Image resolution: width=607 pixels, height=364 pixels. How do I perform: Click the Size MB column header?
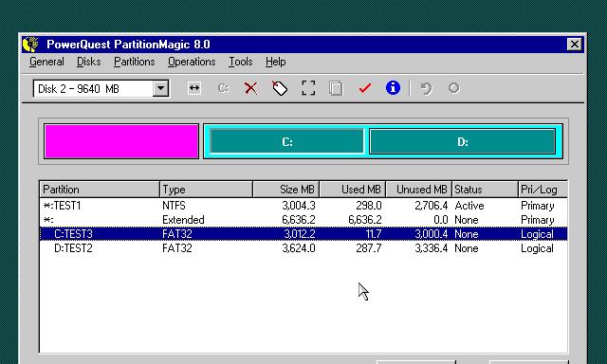286,190
